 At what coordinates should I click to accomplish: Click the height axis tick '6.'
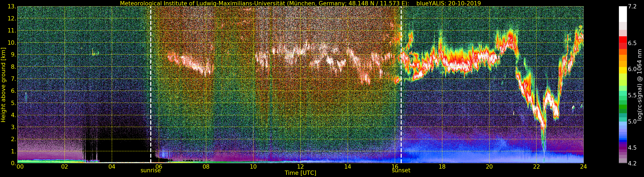[x=13, y=91]
